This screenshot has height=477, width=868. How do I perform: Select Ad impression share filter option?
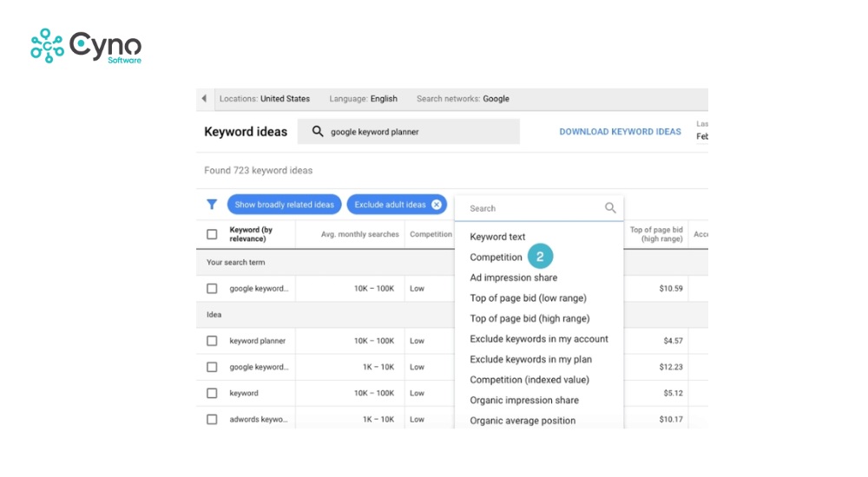[x=513, y=278]
